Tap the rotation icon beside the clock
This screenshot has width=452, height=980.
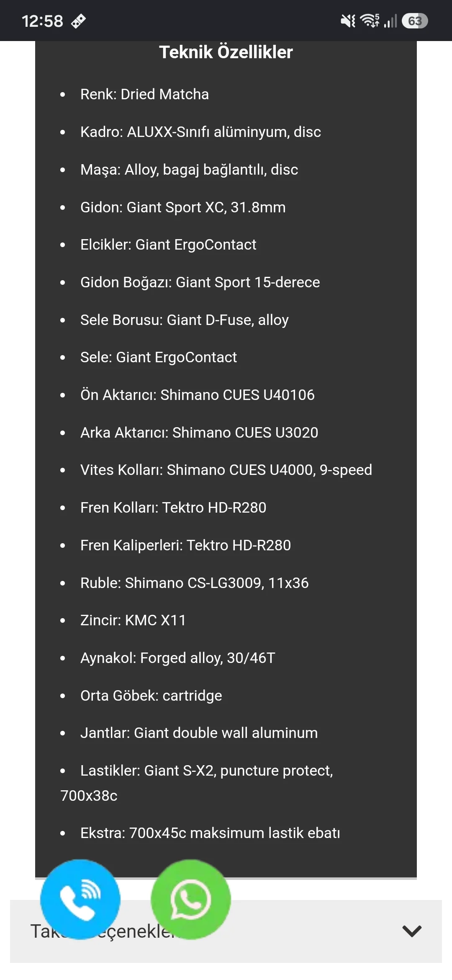coord(78,21)
